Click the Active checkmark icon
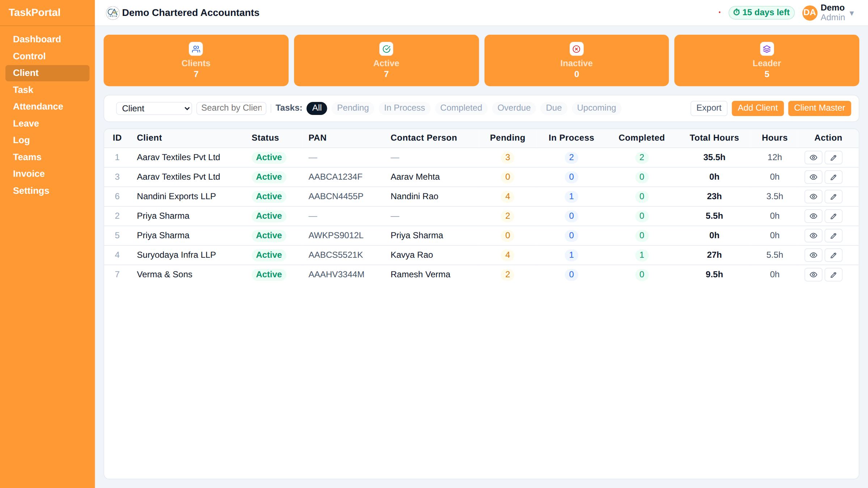This screenshot has height=488, width=868. click(x=386, y=49)
